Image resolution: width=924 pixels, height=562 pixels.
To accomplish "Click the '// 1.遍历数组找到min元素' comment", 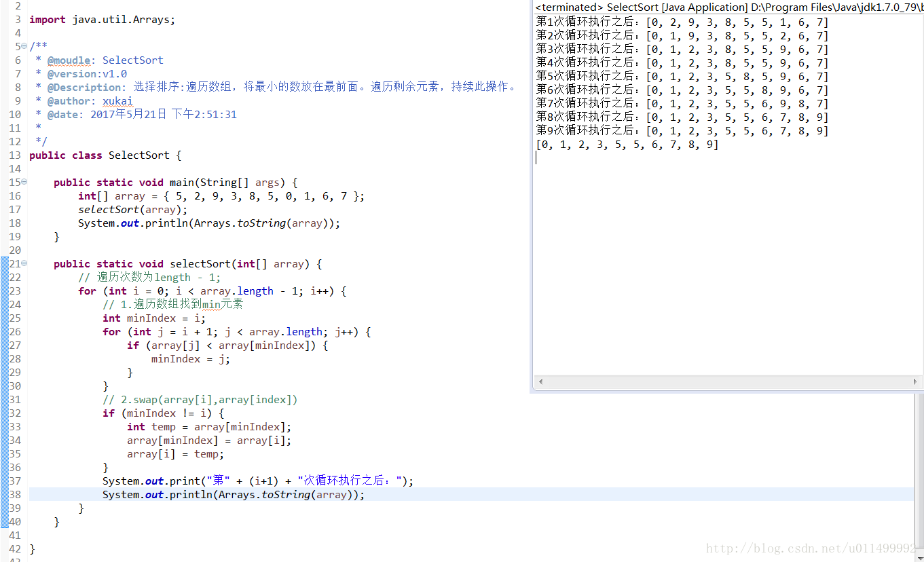I will [173, 305].
